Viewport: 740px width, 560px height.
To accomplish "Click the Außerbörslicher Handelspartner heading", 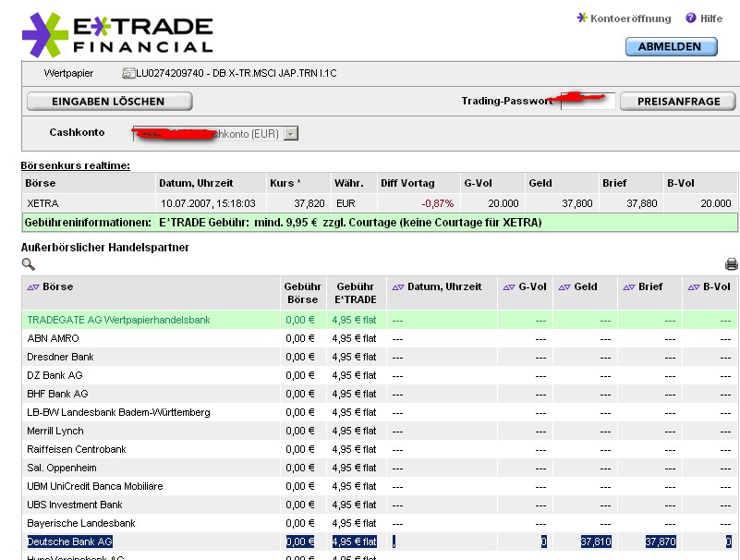I will 104,248.
